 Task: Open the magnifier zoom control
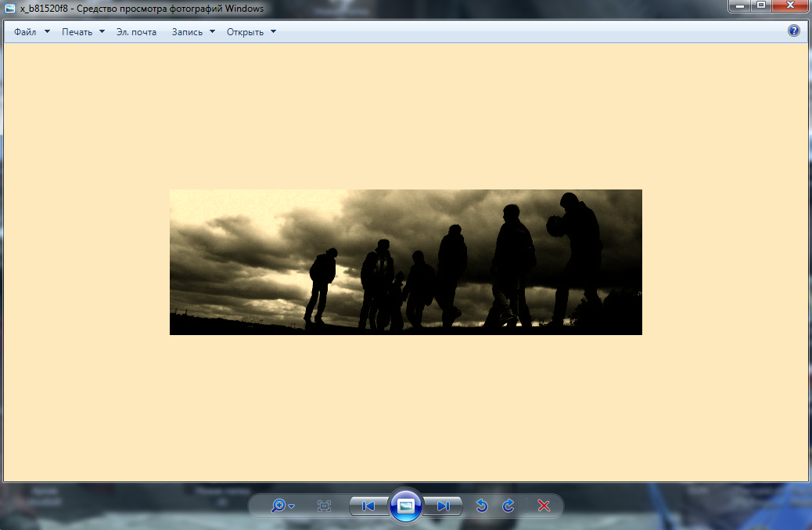(x=282, y=507)
